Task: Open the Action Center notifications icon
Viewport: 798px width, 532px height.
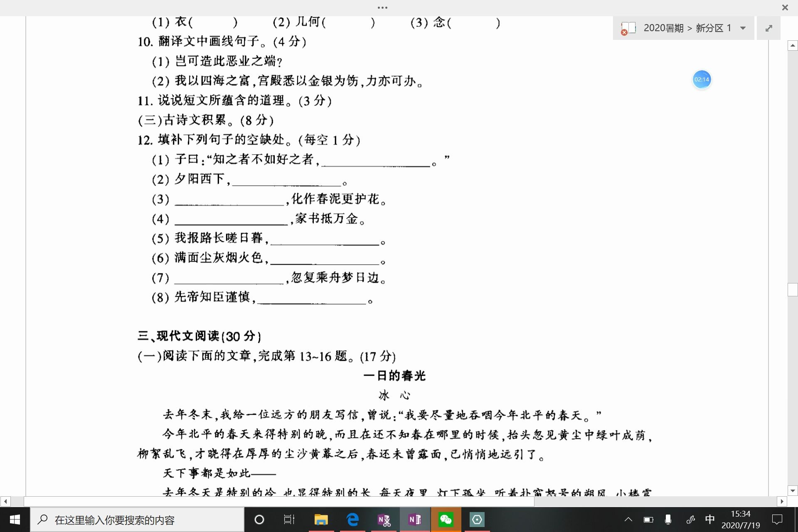Action: [777, 520]
